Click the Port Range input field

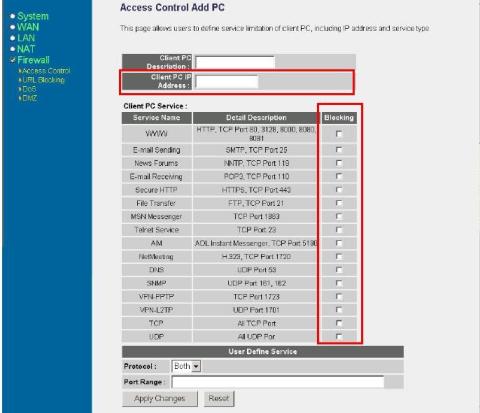[x=278, y=382]
